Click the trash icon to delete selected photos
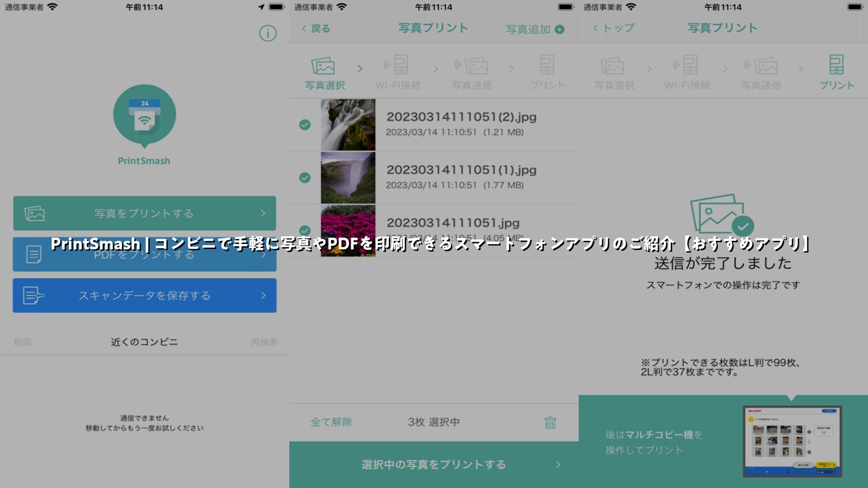 pyautogui.click(x=550, y=422)
